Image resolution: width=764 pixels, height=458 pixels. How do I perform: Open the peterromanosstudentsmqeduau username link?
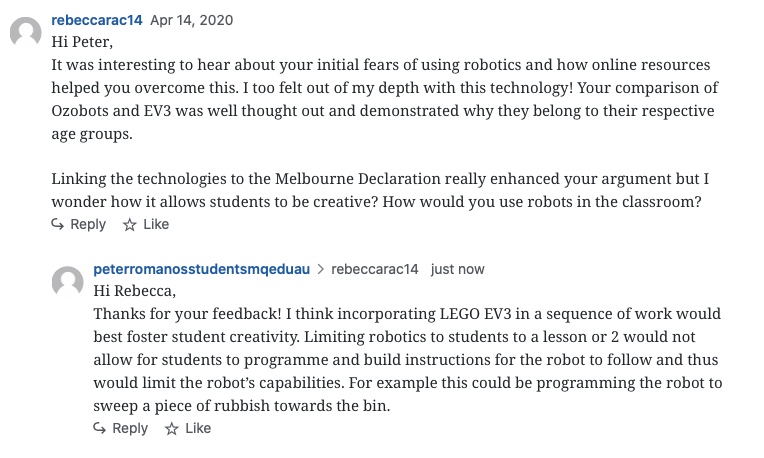pyautogui.click(x=201, y=269)
